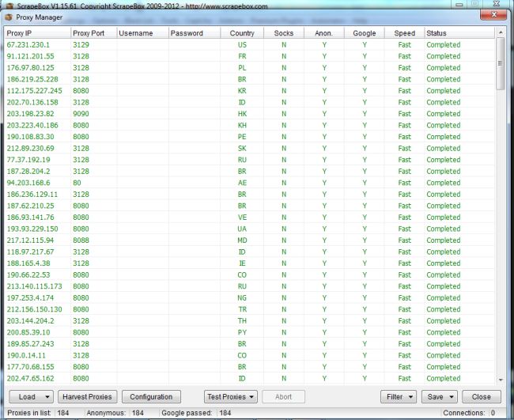
Task: Select proxy row 213.140.115.173
Action: [249, 286]
